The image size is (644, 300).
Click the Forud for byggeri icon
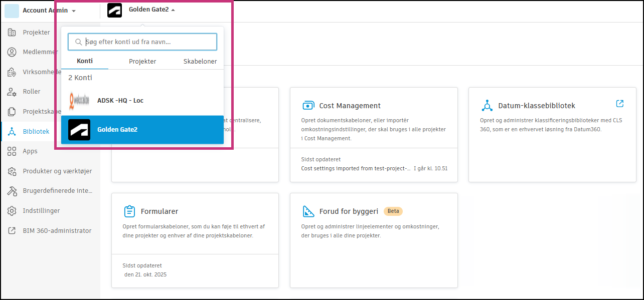tap(308, 211)
